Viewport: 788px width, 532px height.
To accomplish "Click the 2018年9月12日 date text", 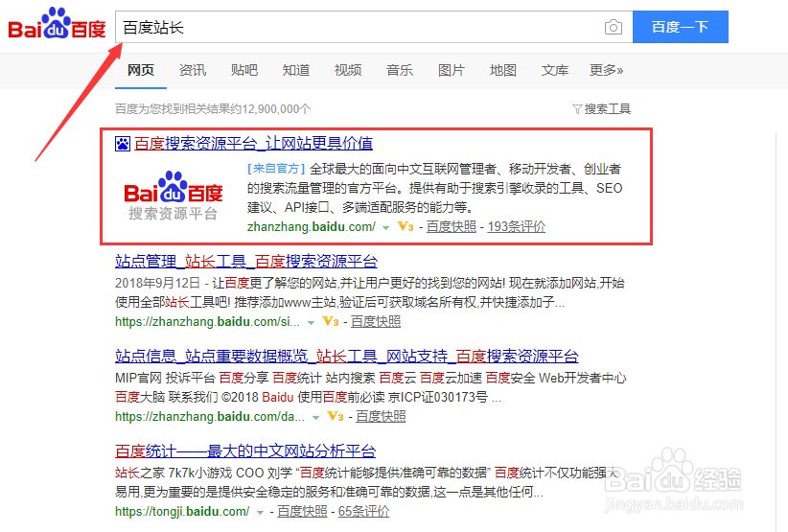I will pyautogui.click(x=157, y=283).
